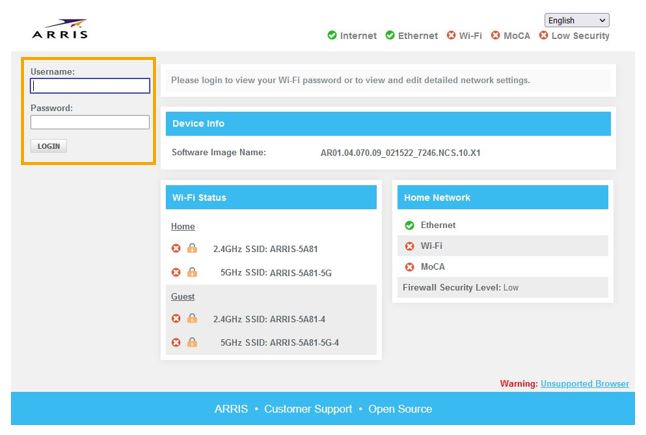Click Wi-Fi row text in Home Network
Viewport: 646px width, 435px height.
pos(431,246)
